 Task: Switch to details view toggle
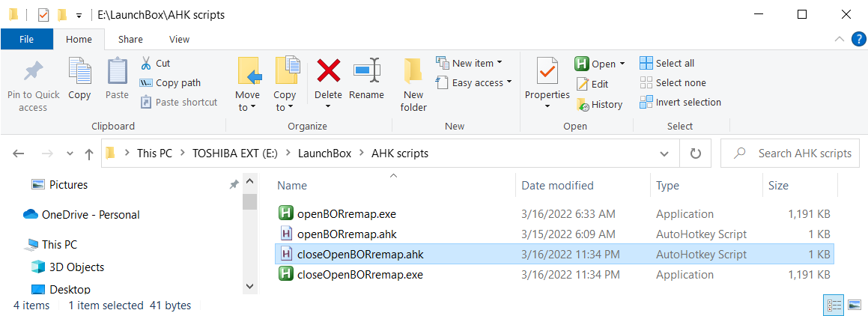click(x=834, y=305)
